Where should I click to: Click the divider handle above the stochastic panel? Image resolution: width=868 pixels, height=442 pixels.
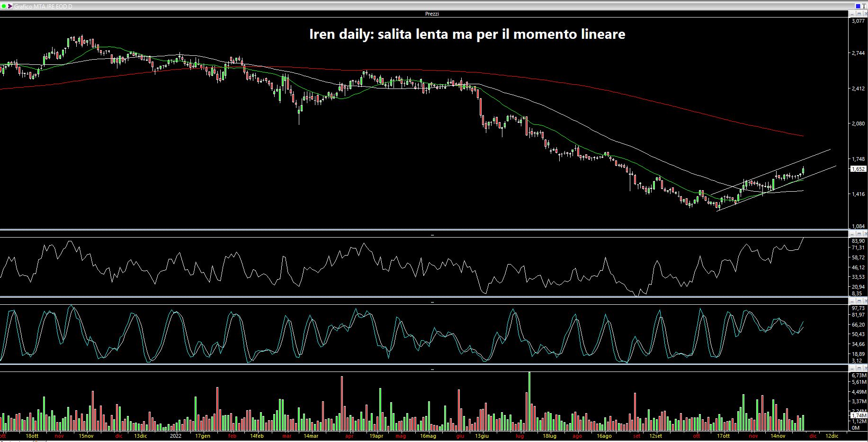tap(432, 301)
